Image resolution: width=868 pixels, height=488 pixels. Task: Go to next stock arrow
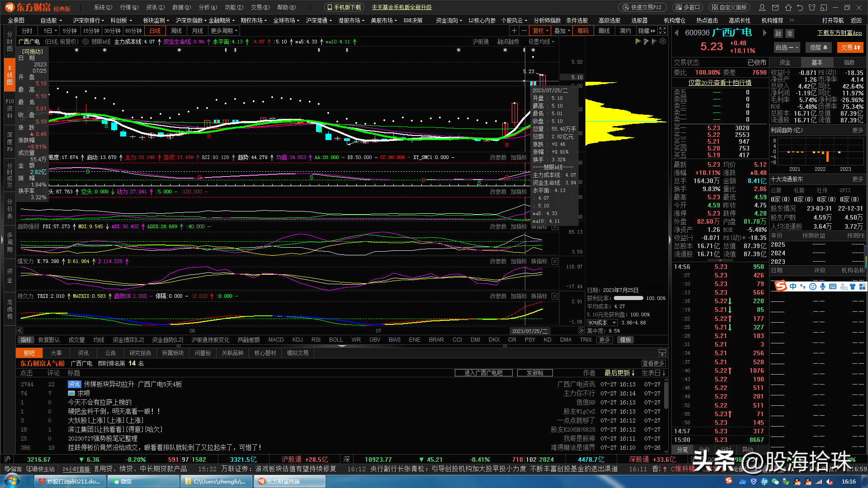[765, 33]
